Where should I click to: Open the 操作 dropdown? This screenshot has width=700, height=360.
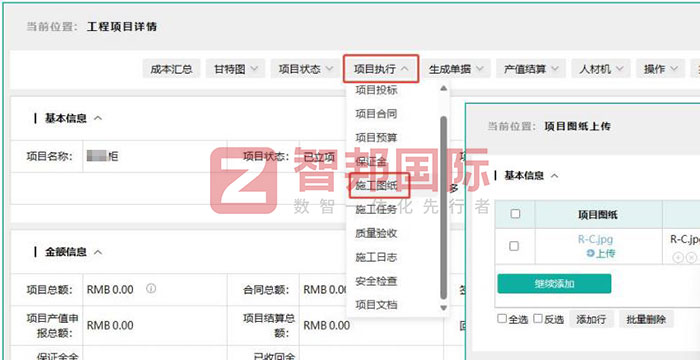click(661, 69)
